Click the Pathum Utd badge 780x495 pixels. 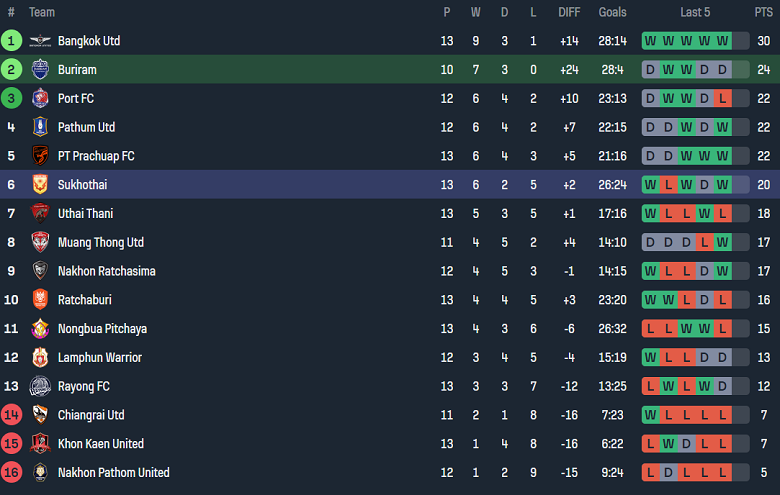(x=40, y=127)
